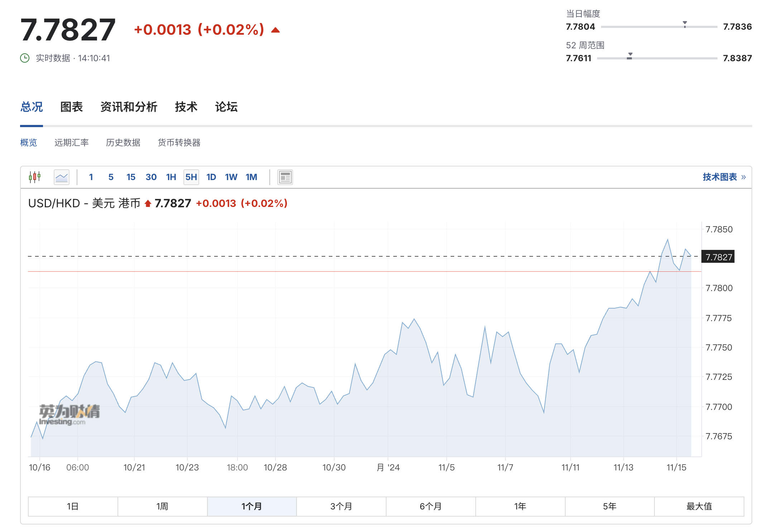Open the 历史数据 sub-tab
Screen dimensions: 768x532
(123, 142)
